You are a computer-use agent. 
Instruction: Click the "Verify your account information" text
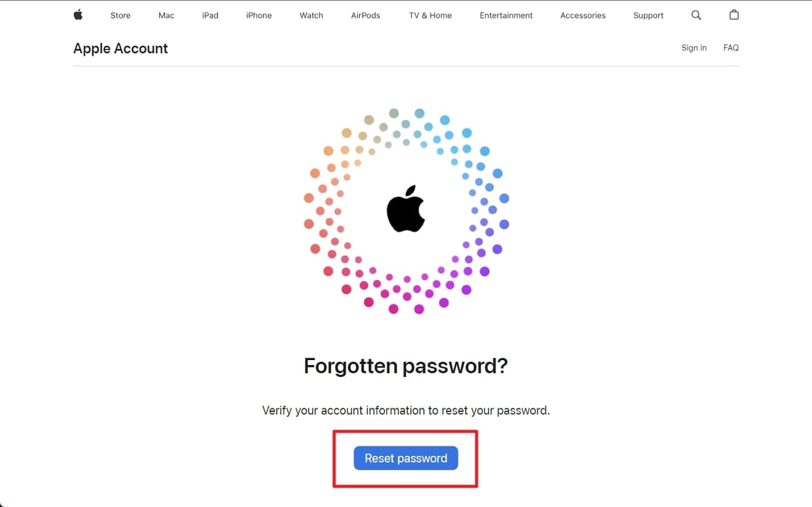pyautogui.click(x=406, y=411)
